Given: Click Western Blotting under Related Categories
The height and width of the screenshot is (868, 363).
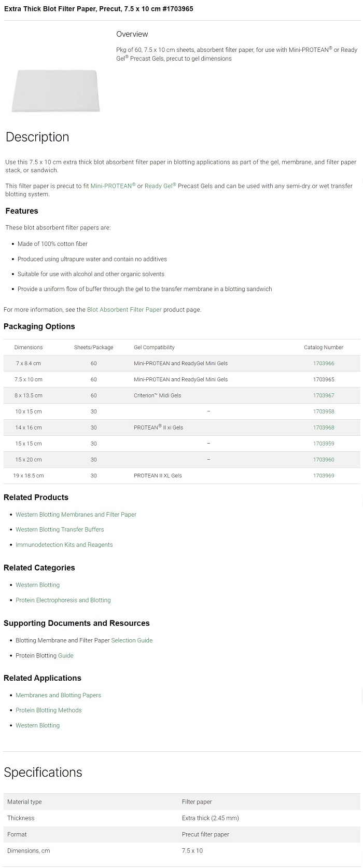Looking at the screenshot, I should pyautogui.click(x=37, y=585).
